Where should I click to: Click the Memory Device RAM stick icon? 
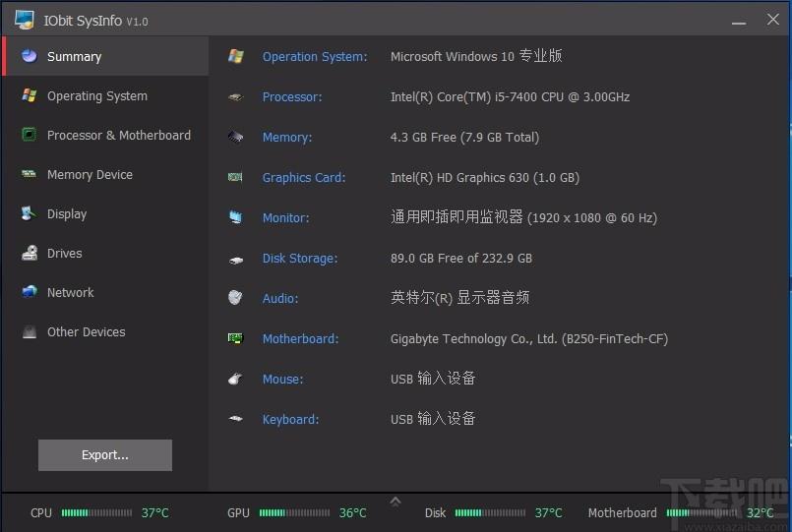(x=30, y=174)
